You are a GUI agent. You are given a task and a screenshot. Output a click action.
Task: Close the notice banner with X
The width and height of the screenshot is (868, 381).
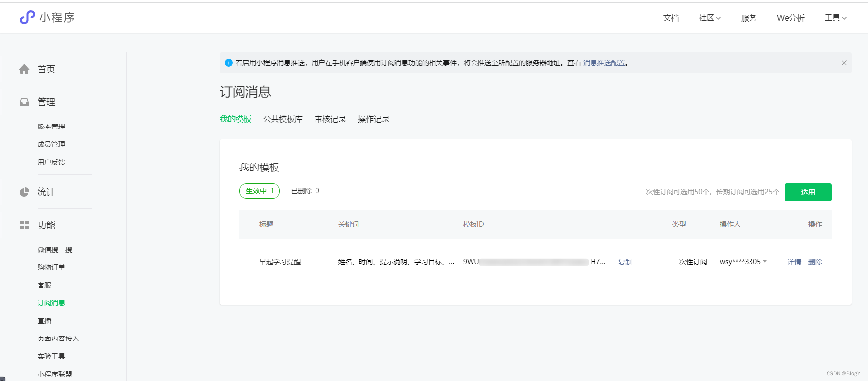tap(844, 63)
